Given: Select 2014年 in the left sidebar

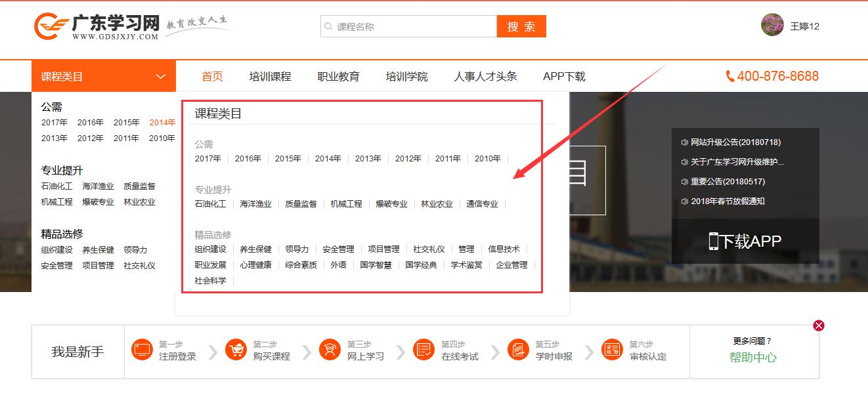Looking at the screenshot, I should tap(162, 123).
